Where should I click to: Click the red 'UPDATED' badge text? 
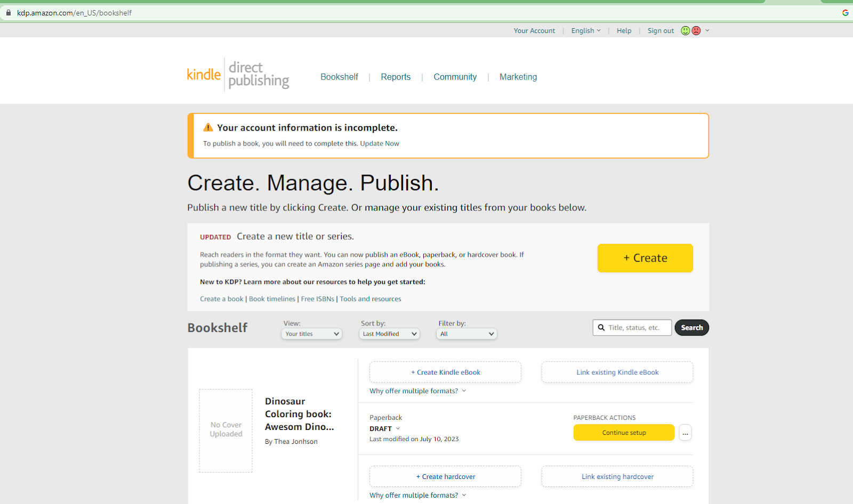[x=215, y=237]
